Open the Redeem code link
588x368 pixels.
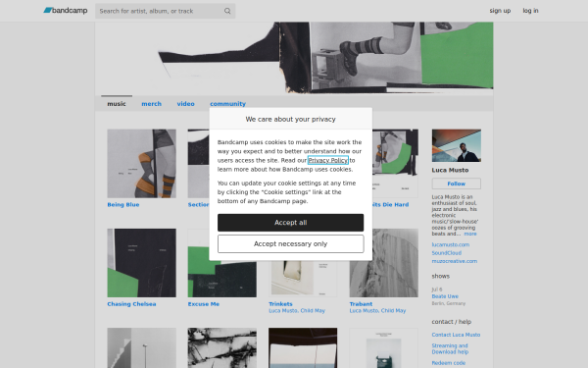click(x=448, y=363)
